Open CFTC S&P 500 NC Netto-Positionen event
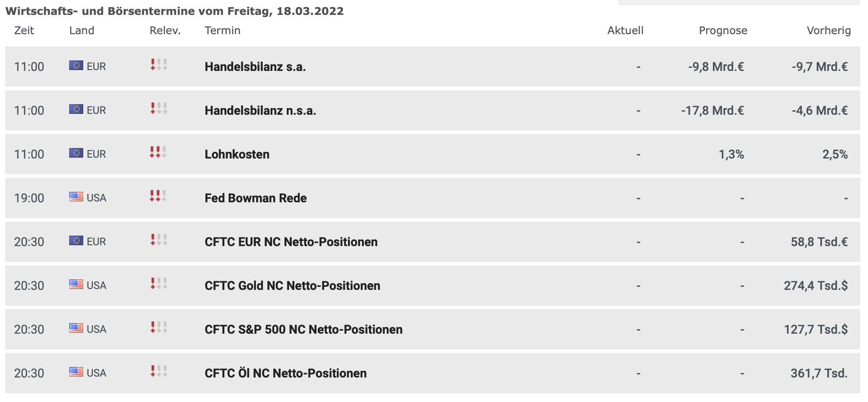The image size is (868, 402). 303,330
